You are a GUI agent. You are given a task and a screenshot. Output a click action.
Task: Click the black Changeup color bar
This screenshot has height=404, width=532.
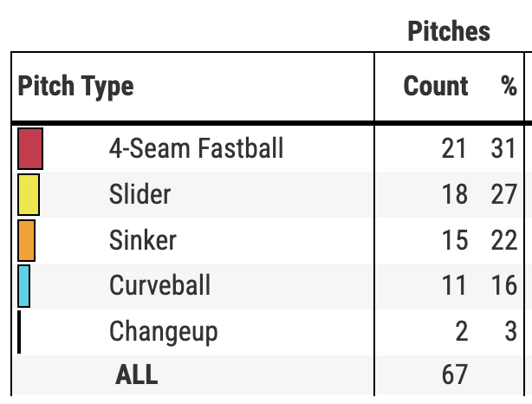[19, 332]
